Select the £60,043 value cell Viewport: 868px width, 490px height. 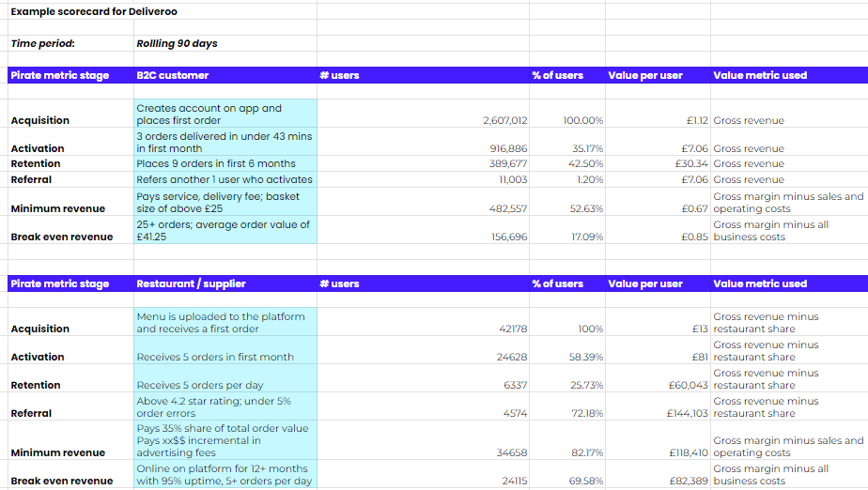pyautogui.click(x=659, y=378)
